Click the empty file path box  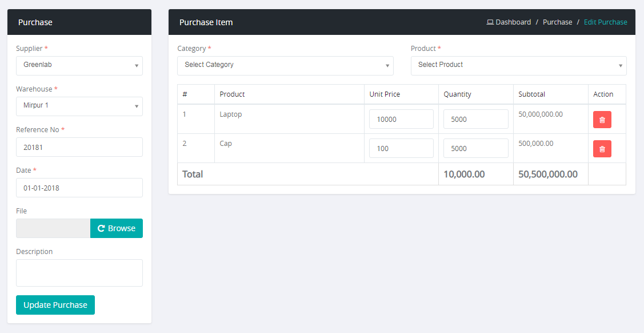point(53,228)
